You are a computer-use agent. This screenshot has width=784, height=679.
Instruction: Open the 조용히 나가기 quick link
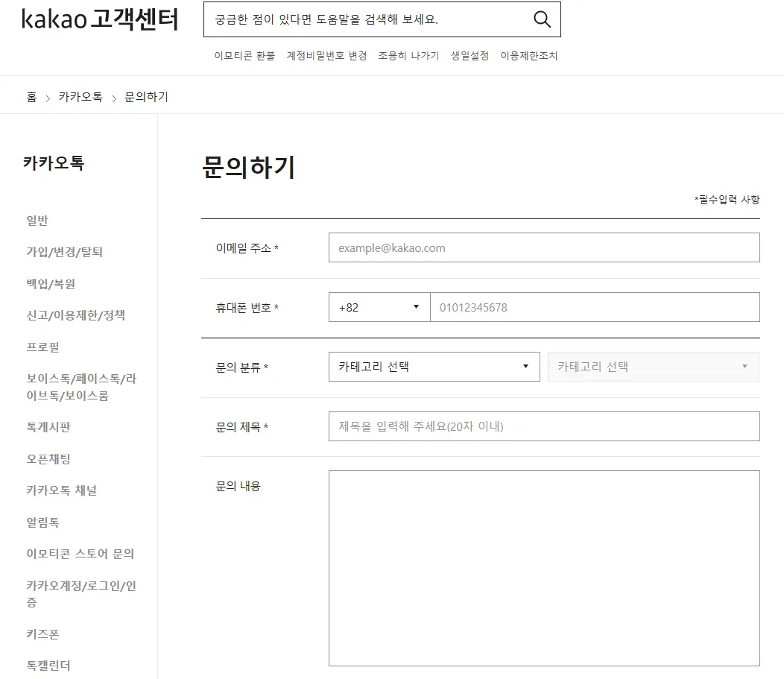click(408, 55)
